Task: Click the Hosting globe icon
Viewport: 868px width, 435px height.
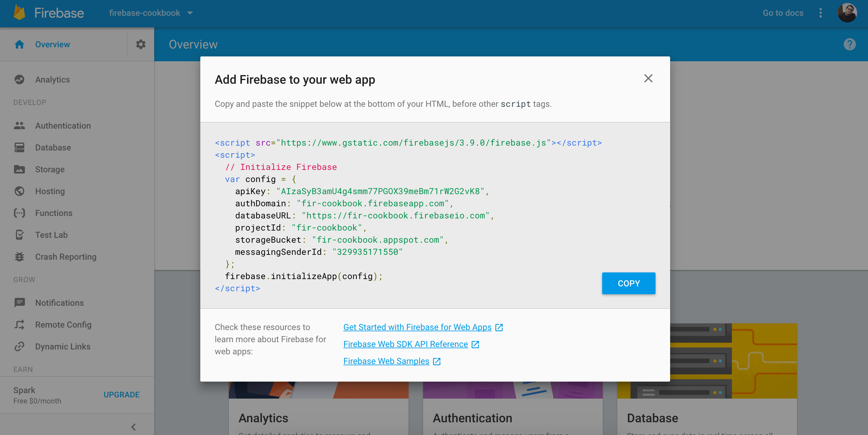Action: click(19, 191)
